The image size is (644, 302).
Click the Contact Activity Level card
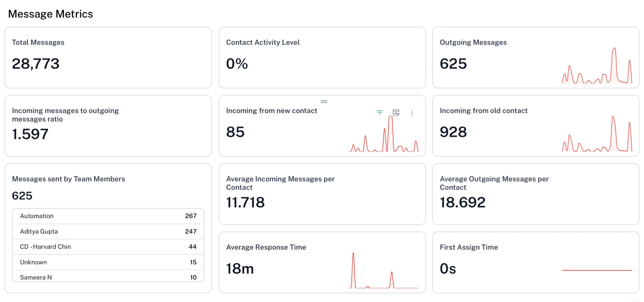[322, 58]
